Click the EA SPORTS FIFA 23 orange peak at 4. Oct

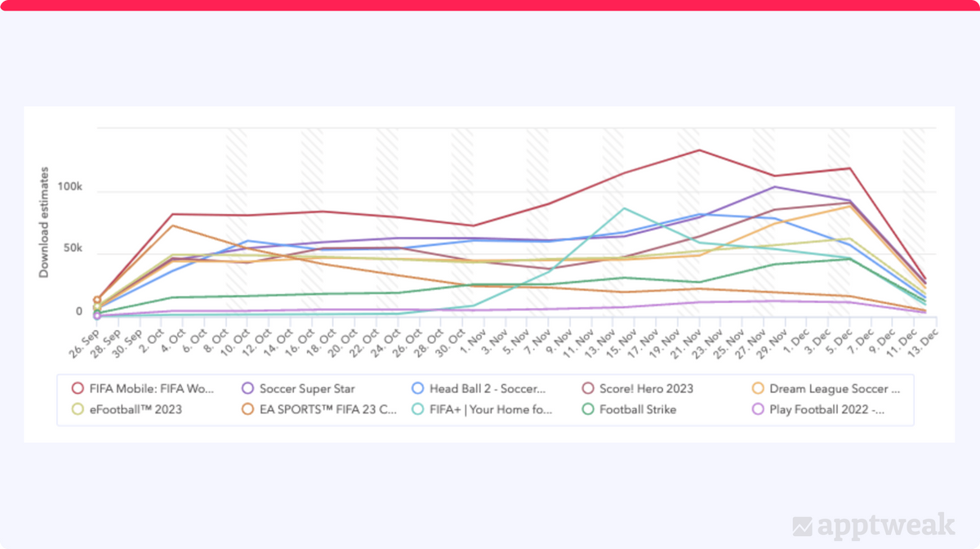(x=173, y=225)
